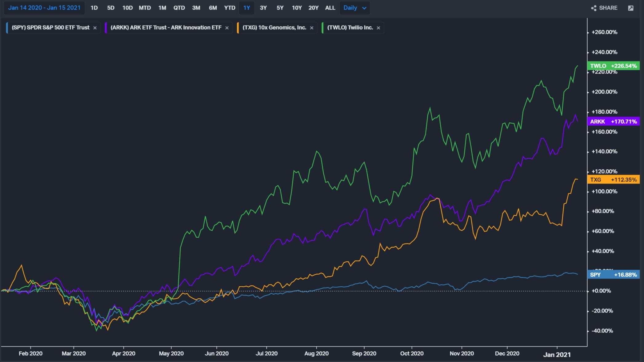Switch to 1M range
The height and width of the screenshot is (362, 644).
tap(162, 8)
